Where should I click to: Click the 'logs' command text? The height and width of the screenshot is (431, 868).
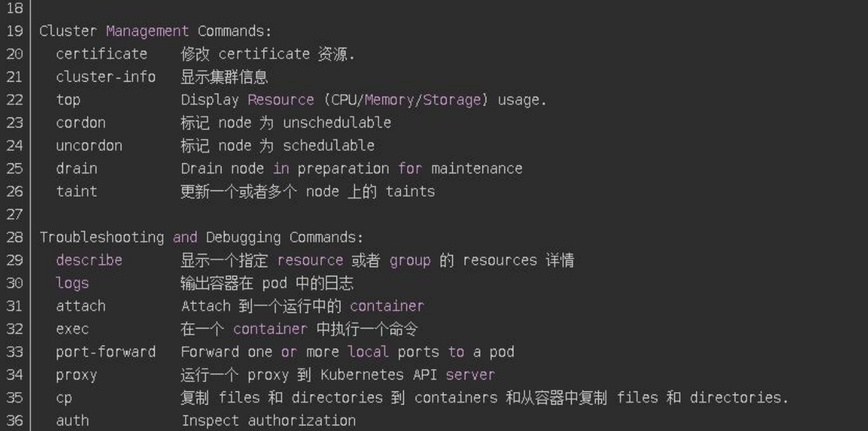point(72,283)
